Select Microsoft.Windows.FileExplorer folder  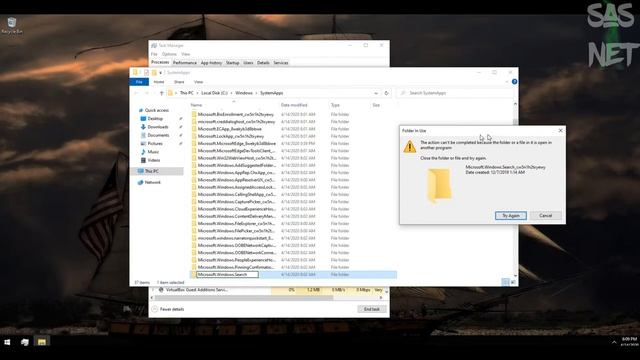pos(236,224)
